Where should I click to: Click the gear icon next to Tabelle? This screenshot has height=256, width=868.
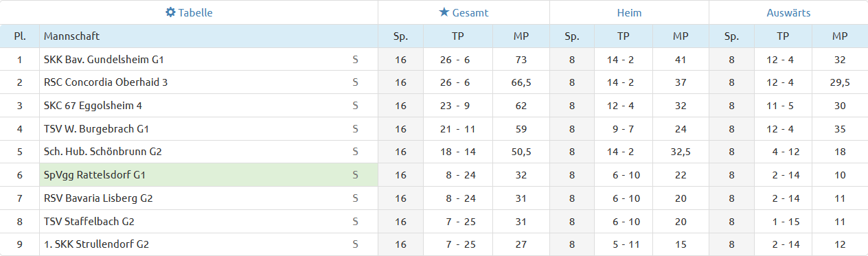tap(171, 12)
